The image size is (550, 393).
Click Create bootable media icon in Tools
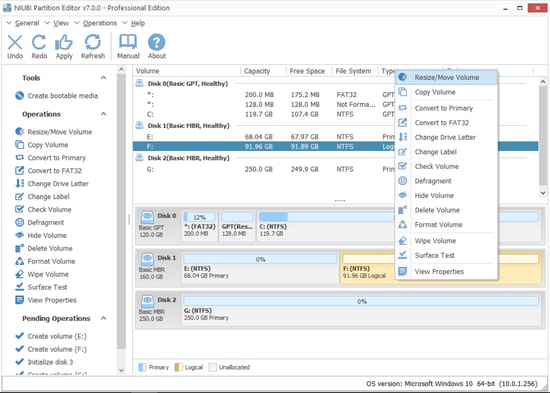[x=20, y=96]
